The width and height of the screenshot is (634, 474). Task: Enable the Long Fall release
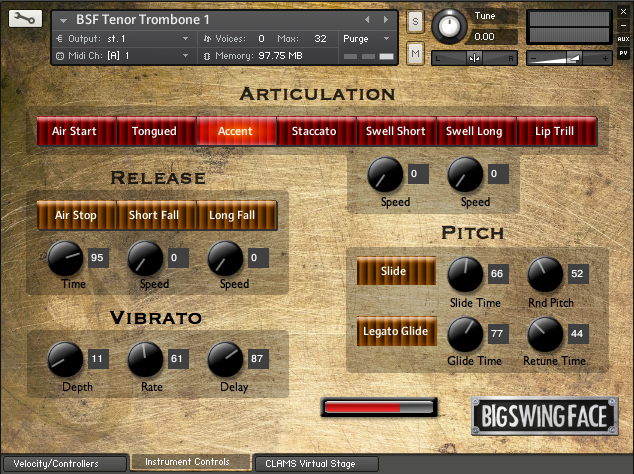pos(237,215)
